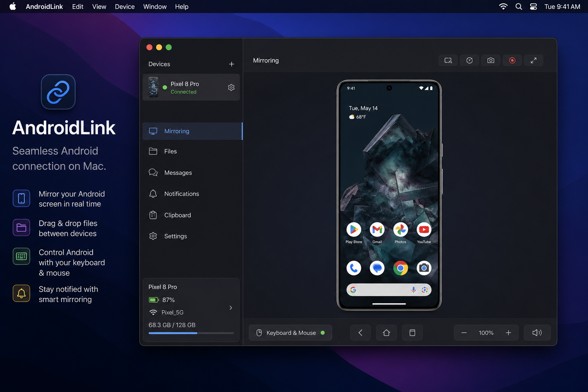Open Pixel 8 Pro device settings gear
This screenshot has height=392, width=588.
click(x=231, y=87)
